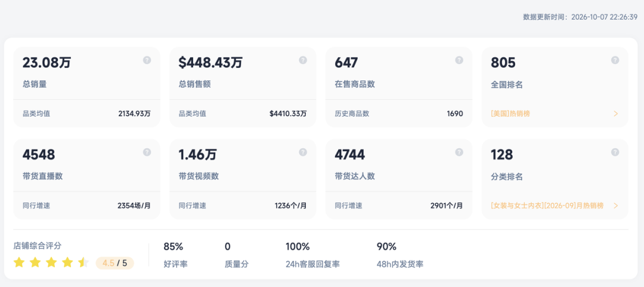
Task: Select the $448.43万 total revenue value
Action: pyautogui.click(x=210, y=63)
